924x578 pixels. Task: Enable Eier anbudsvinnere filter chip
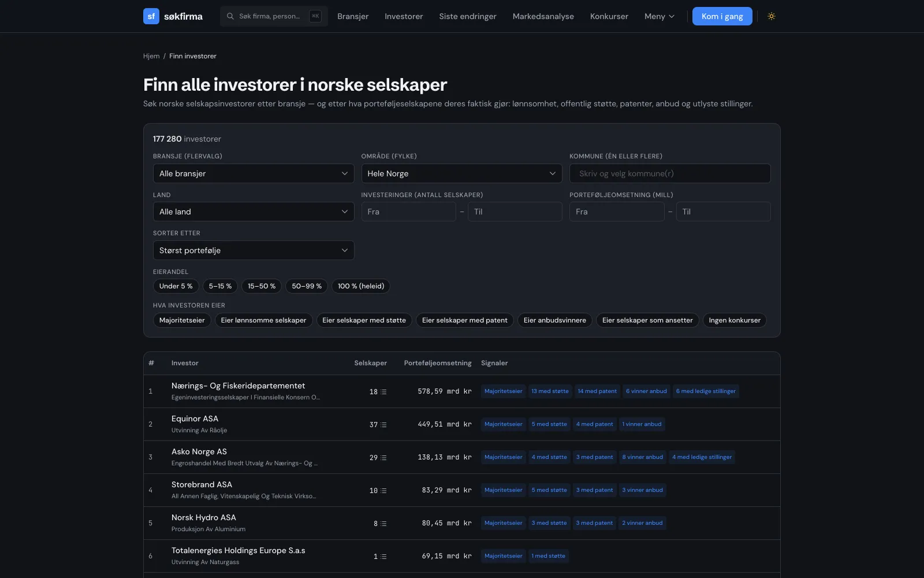pyautogui.click(x=555, y=320)
